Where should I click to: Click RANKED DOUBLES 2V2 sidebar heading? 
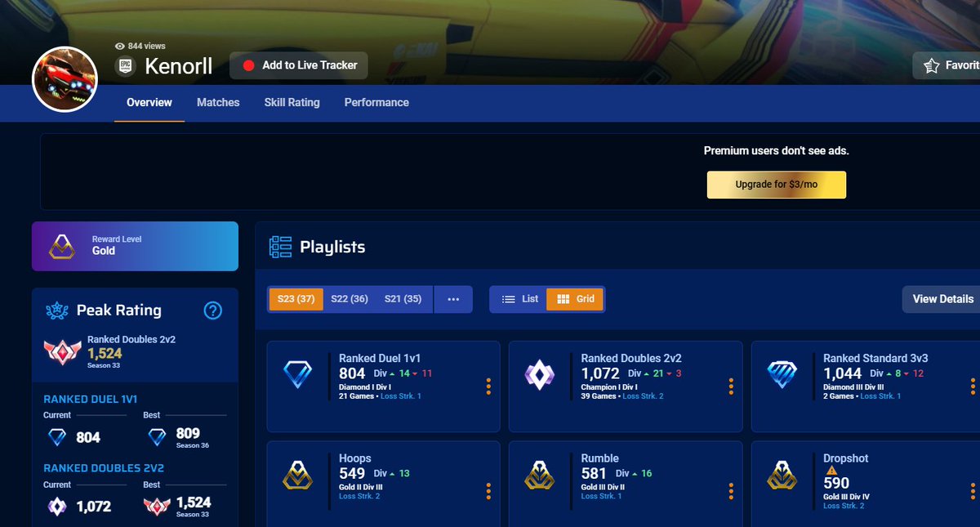(x=104, y=468)
